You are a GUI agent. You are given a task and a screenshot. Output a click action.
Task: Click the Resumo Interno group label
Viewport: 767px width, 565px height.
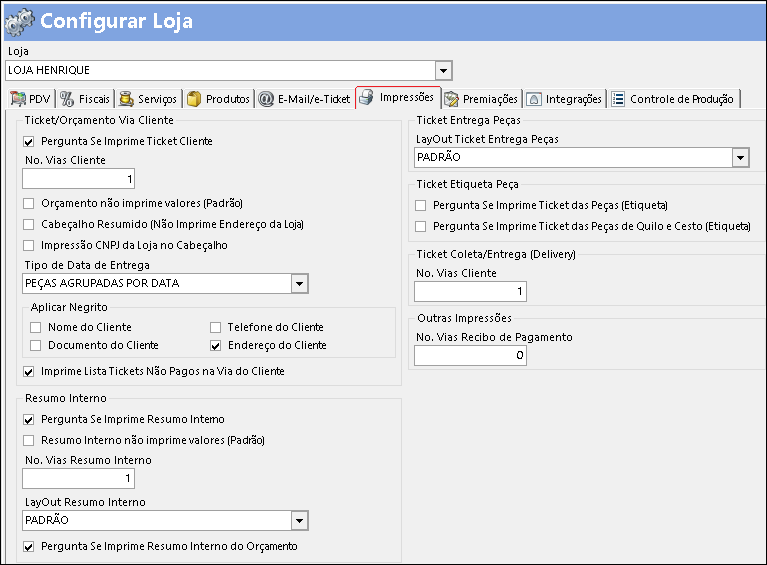point(66,398)
